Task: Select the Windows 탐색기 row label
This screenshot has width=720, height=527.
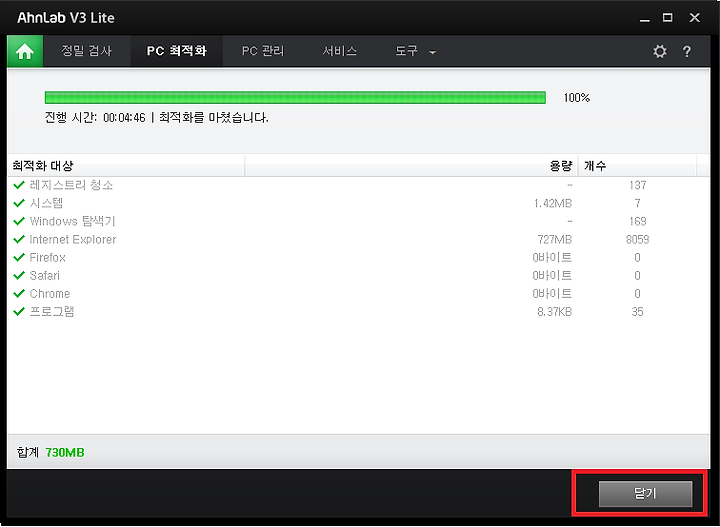Action: (73, 221)
